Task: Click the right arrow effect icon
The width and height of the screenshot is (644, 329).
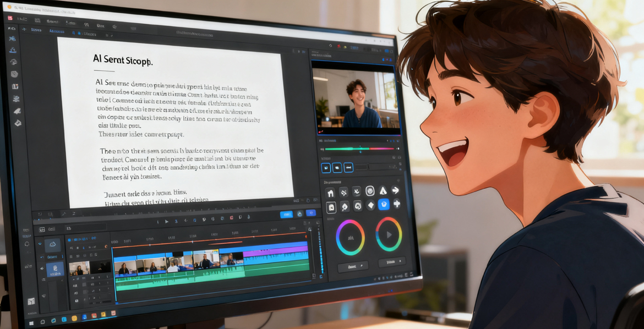Action: 396,190
